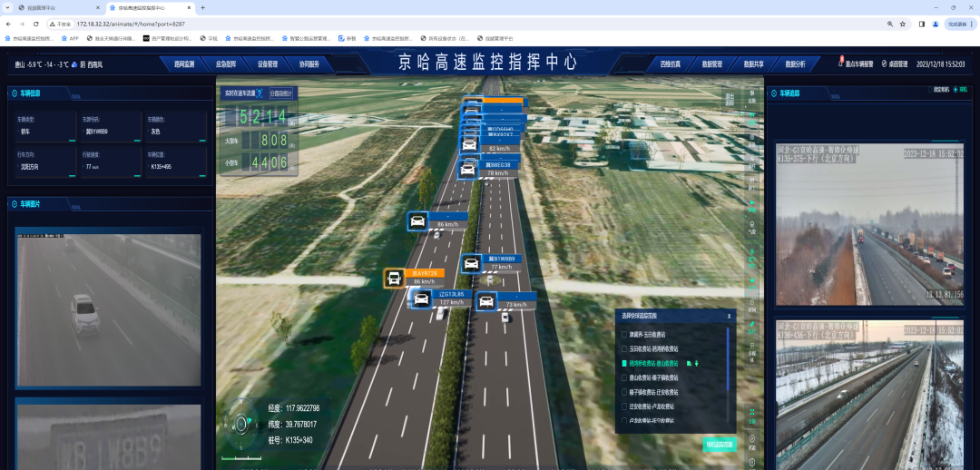Open the 应急指挥 navigation tab
Viewport: 980px width, 470px height.
(226, 64)
